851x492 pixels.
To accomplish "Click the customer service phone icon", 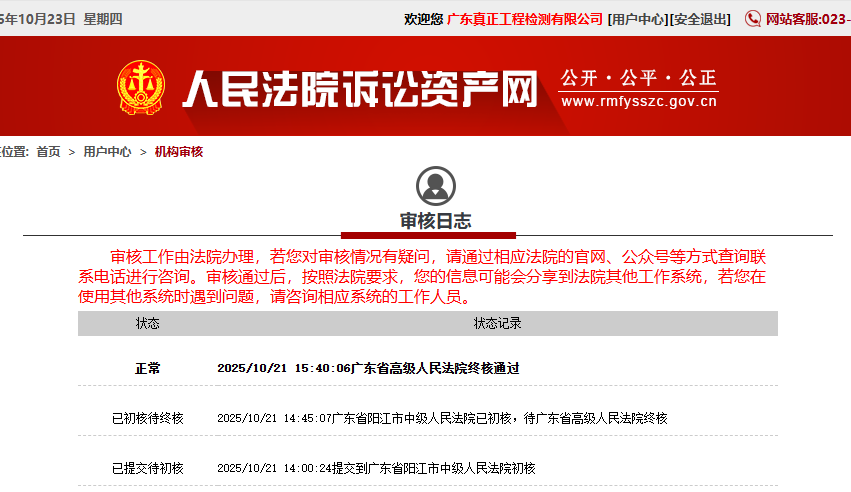I will pyautogui.click(x=753, y=19).
